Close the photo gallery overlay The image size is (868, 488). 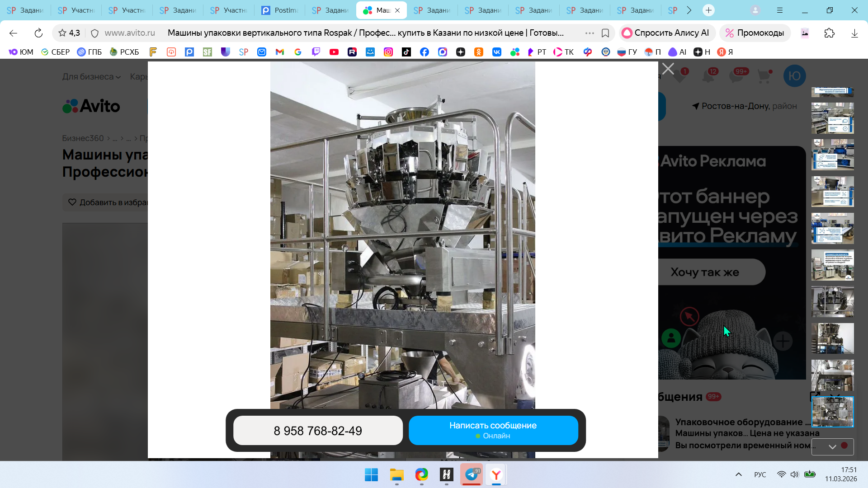(668, 69)
